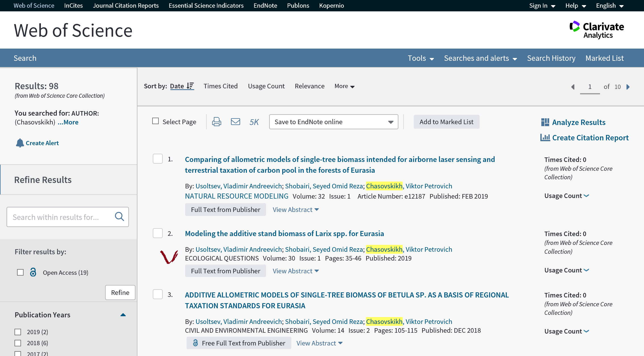This screenshot has width=644, height=356.
Task: Click the print icon in results toolbar
Action: tap(216, 122)
